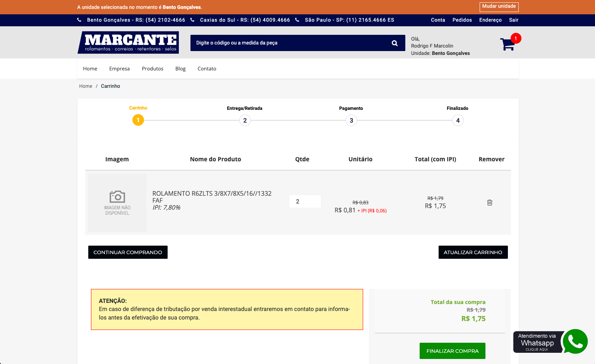The height and width of the screenshot is (364, 595).
Task: Click the search magnifier icon
Action: pyautogui.click(x=394, y=43)
